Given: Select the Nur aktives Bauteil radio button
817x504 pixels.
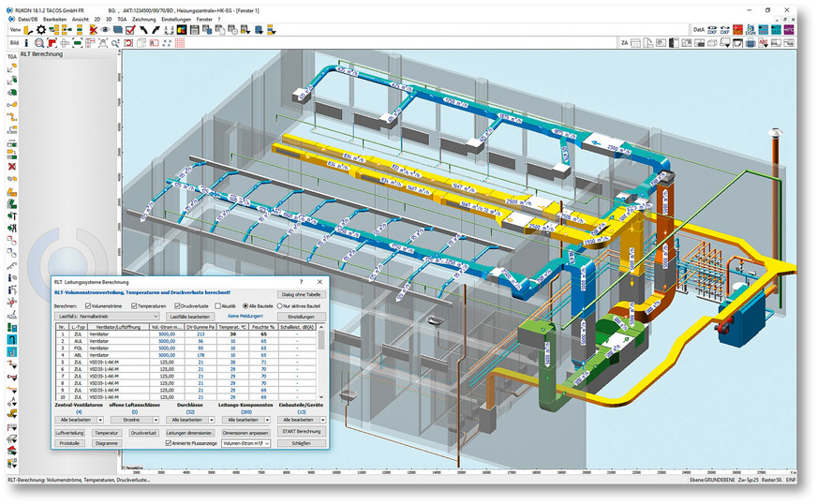Looking at the screenshot, I should (278, 305).
